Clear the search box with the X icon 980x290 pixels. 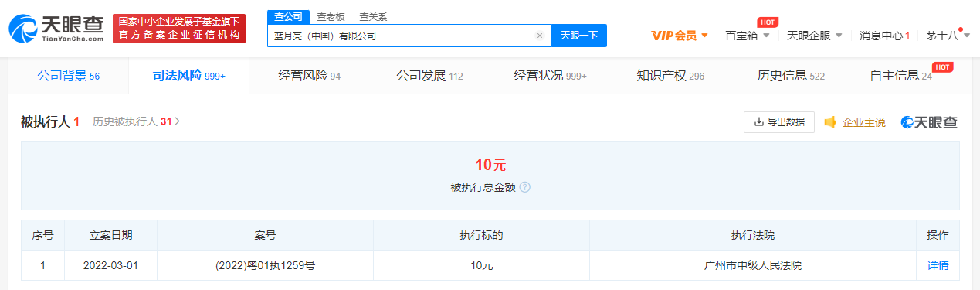(540, 36)
